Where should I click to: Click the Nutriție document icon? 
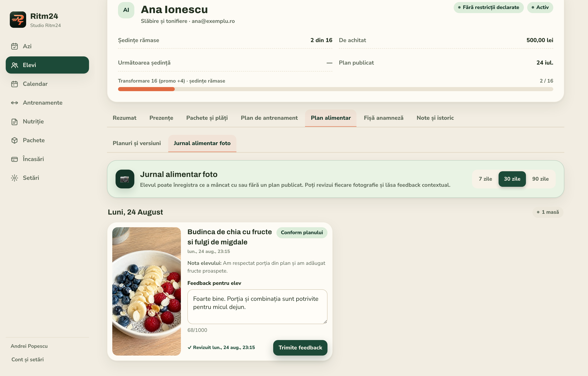[14, 122]
